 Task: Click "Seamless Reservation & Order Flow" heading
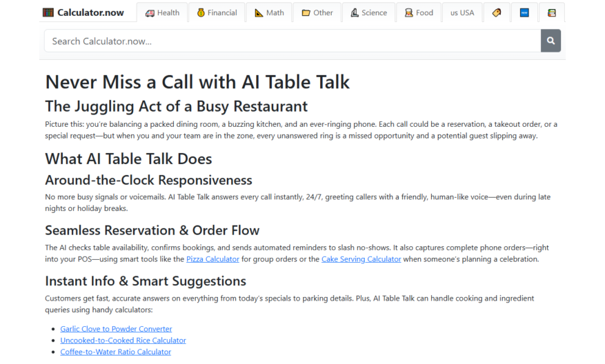tap(152, 230)
